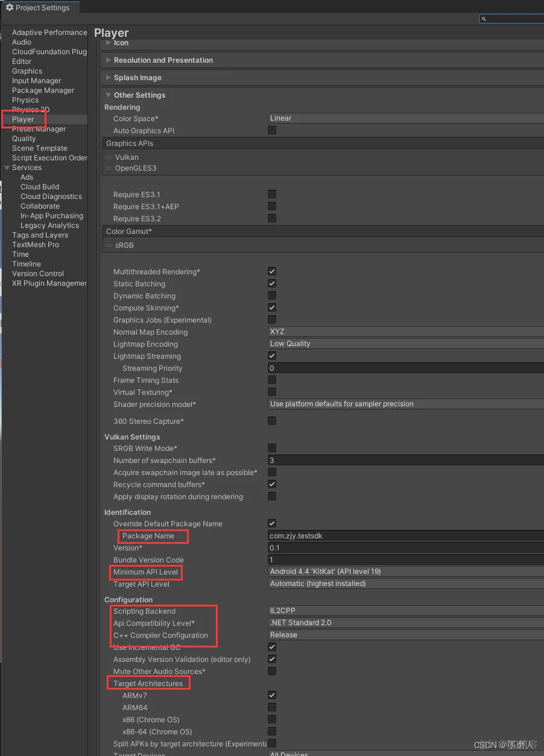Enable Dynamic Batching checkbox
The height and width of the screenshot is (756, 544).
pos(272,295)
